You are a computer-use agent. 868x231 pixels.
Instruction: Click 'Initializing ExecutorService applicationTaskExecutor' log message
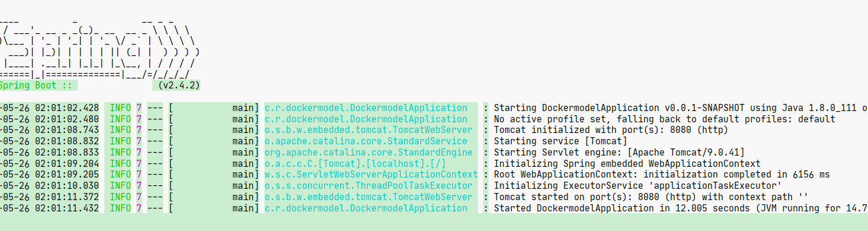point(638,186)
